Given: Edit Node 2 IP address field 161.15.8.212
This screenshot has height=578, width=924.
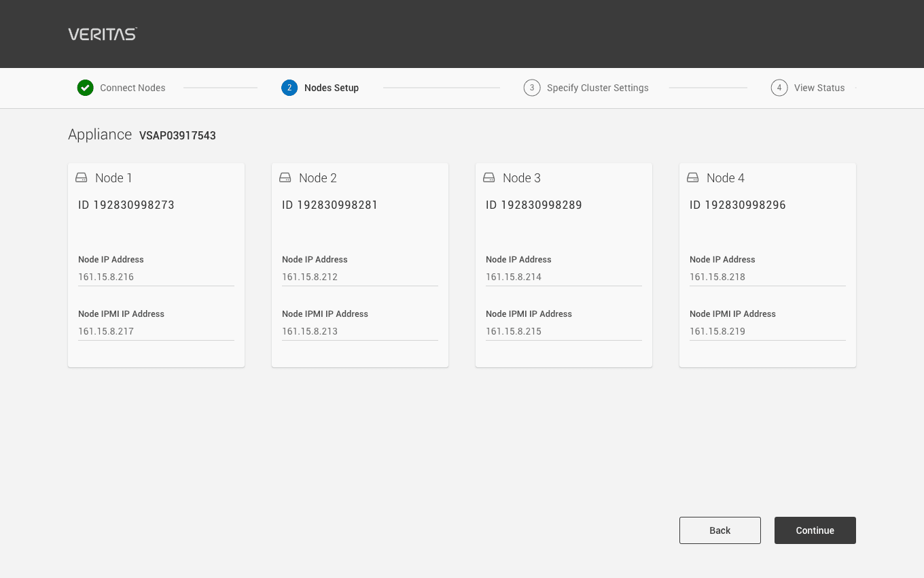Looking at the screenshot, I should tap(360, 277).
